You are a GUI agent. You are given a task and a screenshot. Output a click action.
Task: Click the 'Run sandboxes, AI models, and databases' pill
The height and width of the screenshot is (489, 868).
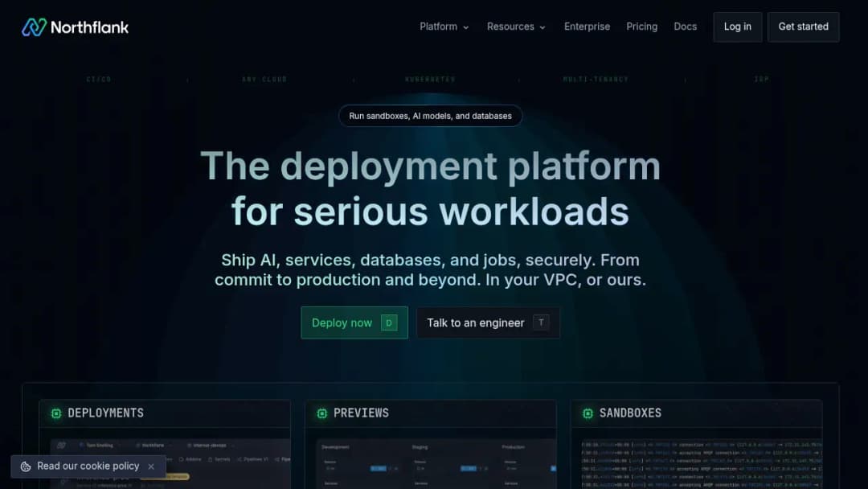click(430, 116)
